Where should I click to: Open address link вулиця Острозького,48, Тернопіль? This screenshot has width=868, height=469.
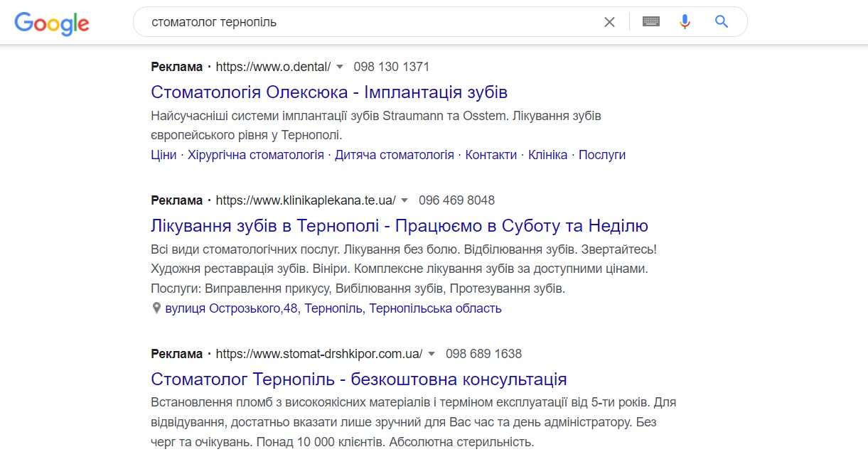pyautogui.click(x=333, y=308)
